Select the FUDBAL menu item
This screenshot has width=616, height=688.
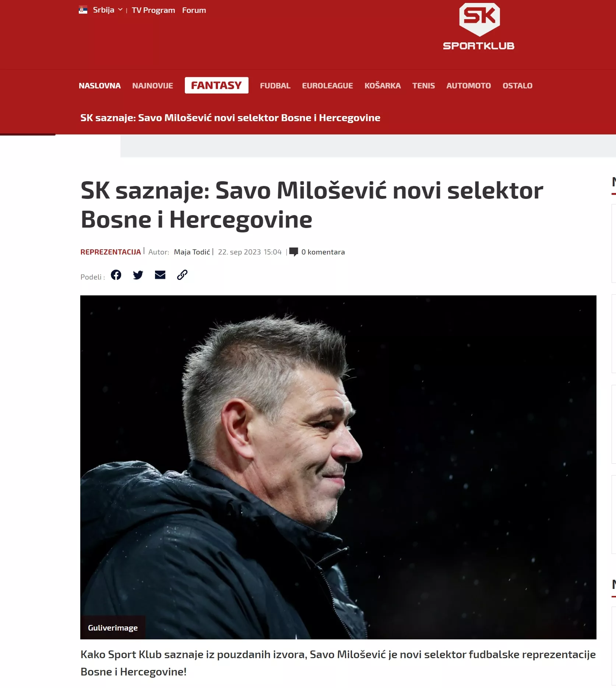(x=275, y=86)
